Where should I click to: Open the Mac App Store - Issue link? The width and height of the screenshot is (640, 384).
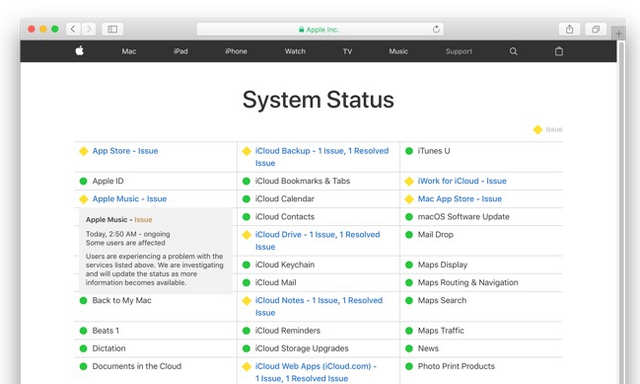tap(460, 199)
